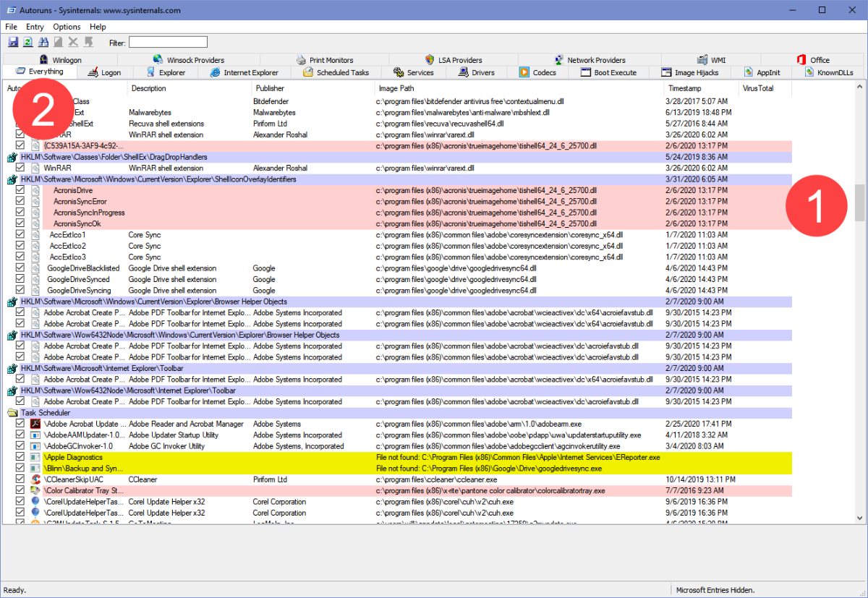Click the Delete X toolbar icon
Screen dimensions: 868x598
73,43
